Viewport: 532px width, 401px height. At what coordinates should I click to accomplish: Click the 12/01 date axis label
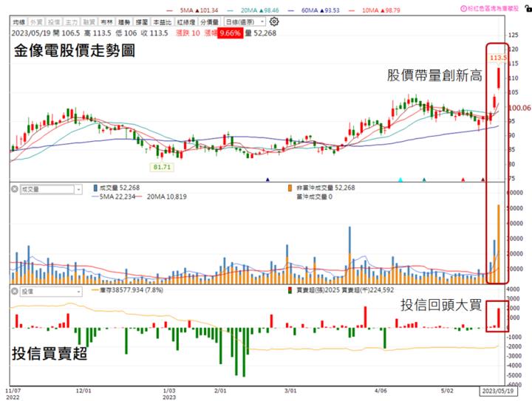pyautogui.click(x=83, y=391)
